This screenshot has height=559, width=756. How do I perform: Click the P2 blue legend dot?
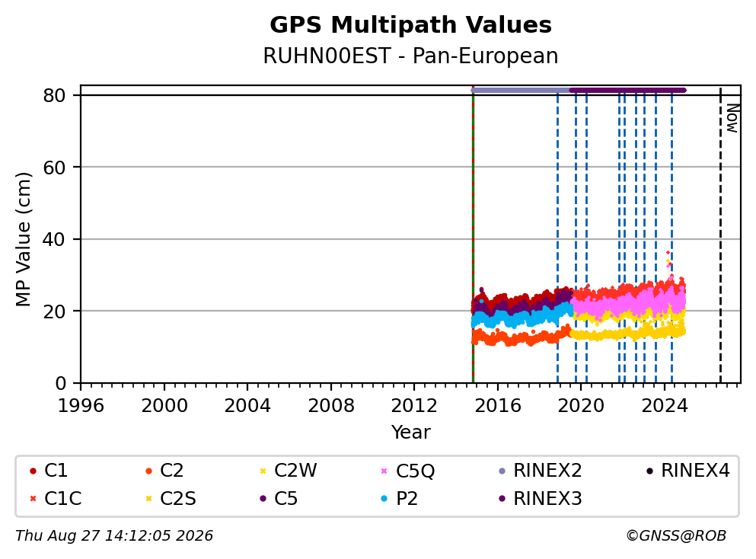pyautogui.click(x=384, y=499)
